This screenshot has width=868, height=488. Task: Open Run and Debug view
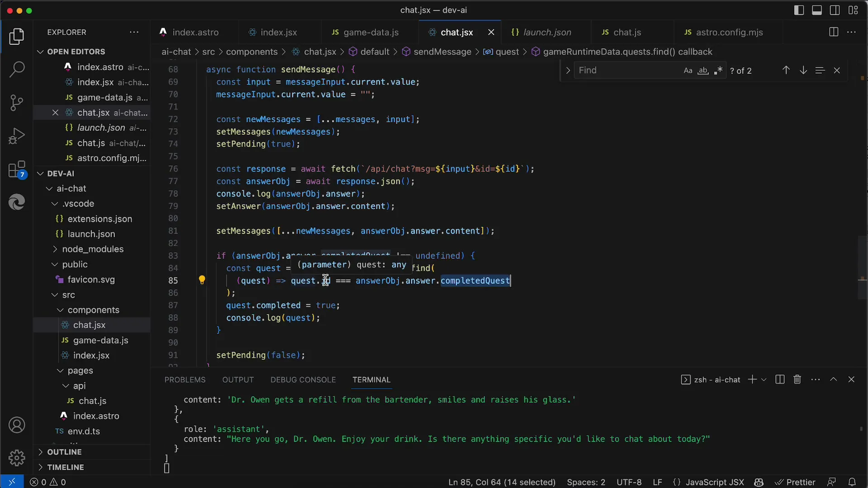(17, 136)
